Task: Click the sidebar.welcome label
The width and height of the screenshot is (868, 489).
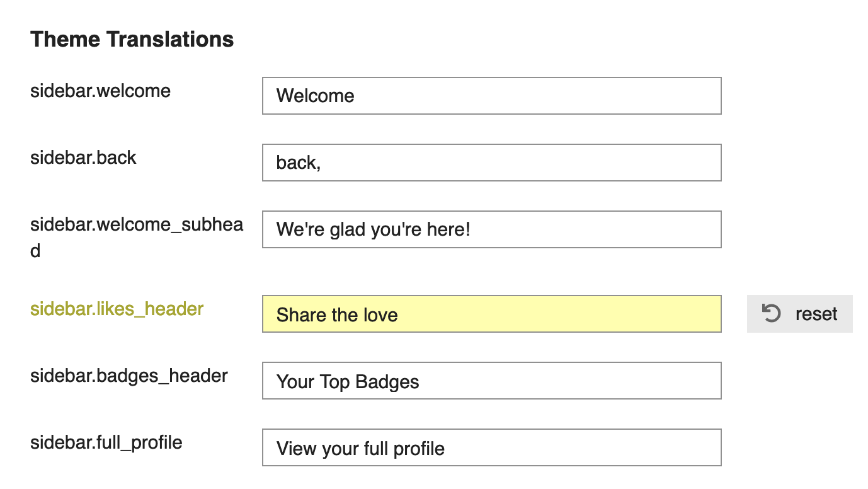Action: click(100, 91)
